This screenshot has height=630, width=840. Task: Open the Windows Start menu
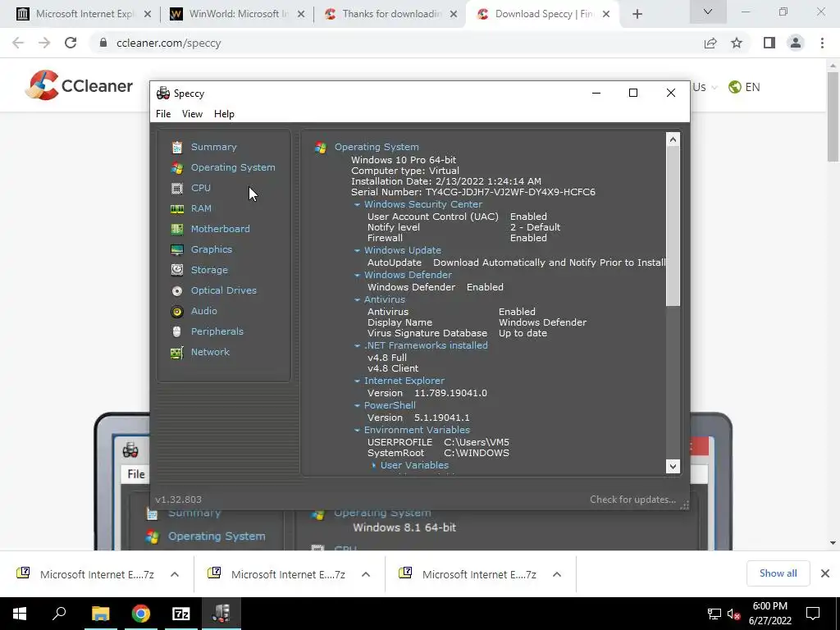[x=20, y=614]
